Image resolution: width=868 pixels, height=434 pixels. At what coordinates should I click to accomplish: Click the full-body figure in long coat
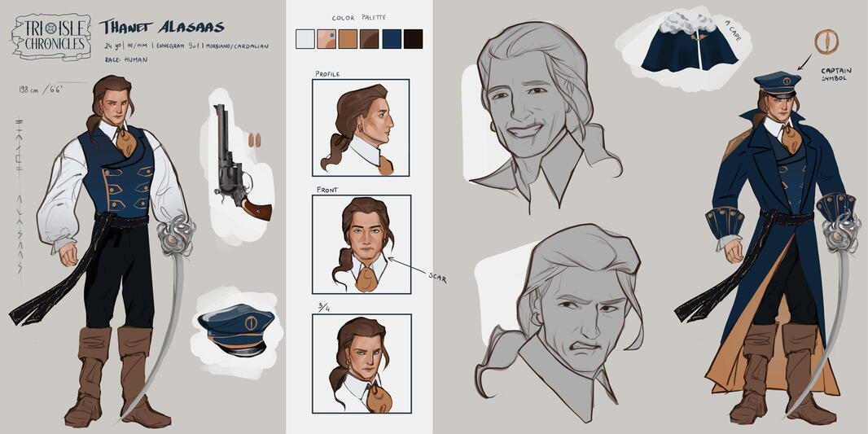(x=770, y=249)
